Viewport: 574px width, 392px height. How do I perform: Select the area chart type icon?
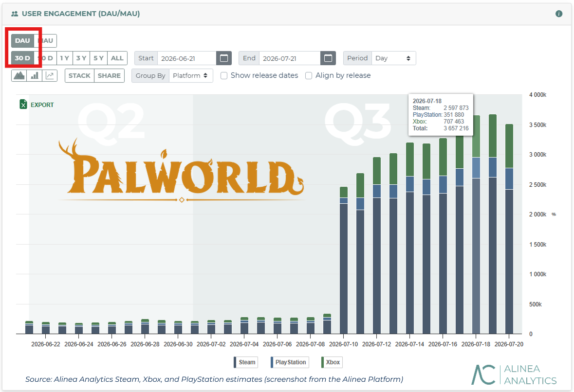[x=19, y=76]
